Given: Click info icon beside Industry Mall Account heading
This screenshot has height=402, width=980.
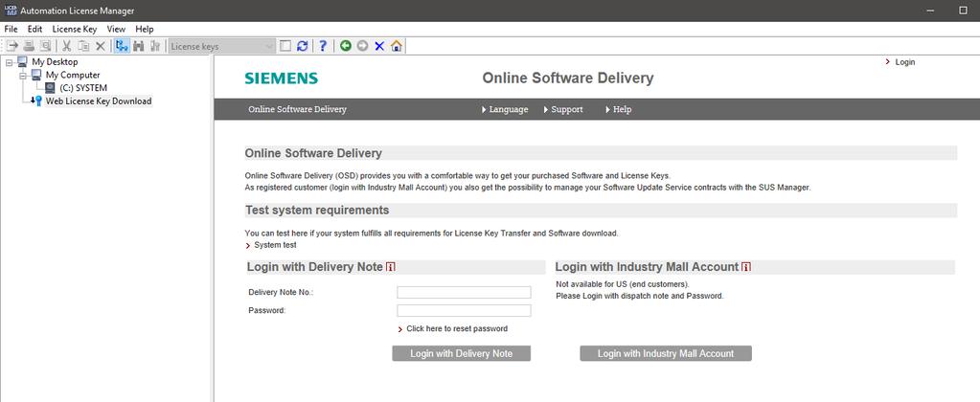Looking at the screenshot, I should [746, 267].
